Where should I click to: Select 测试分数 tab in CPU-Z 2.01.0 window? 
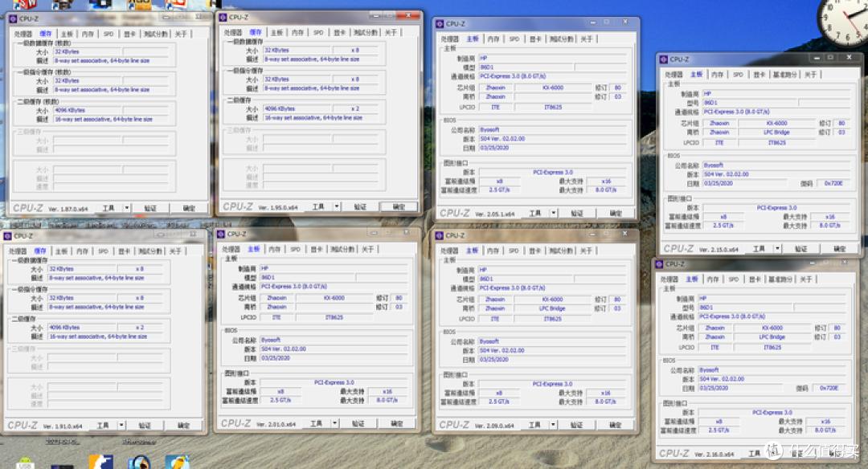(x=342, y=250)
